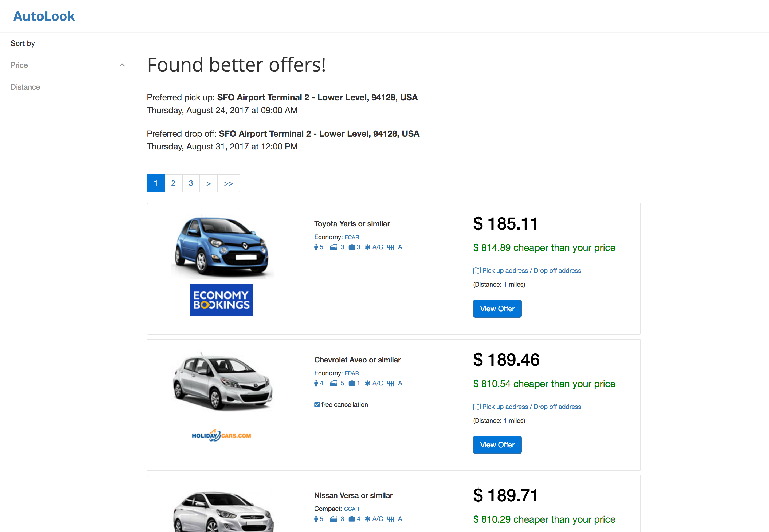Click the luggage icon on the Toyota Yaris listing
This screenshot has height=532, width=769.
tap(352, 247)
